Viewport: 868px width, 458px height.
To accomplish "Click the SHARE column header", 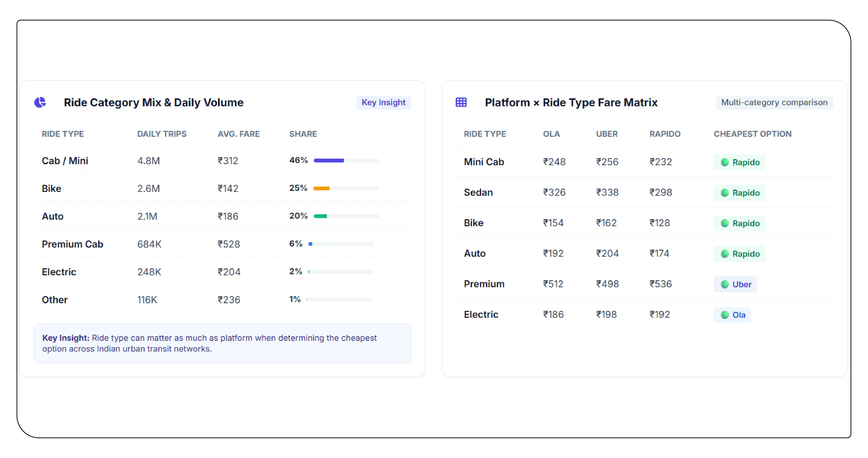I will (303, 134).
